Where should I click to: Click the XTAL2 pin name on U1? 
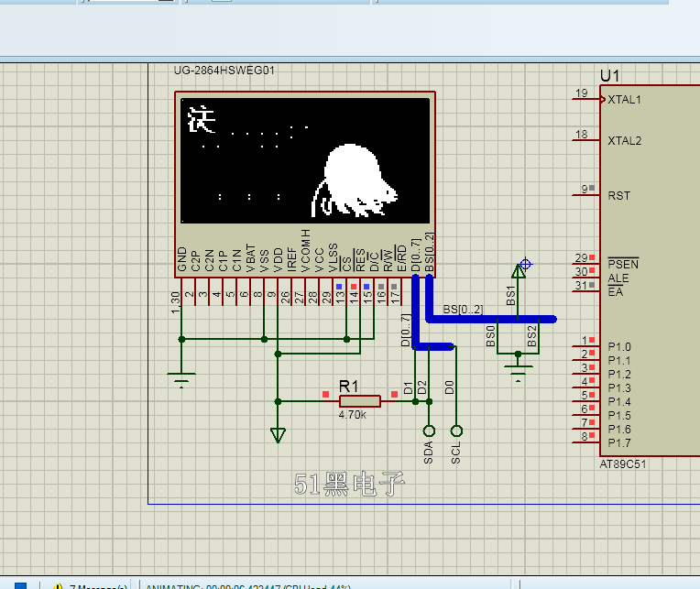tap(625, 140)
